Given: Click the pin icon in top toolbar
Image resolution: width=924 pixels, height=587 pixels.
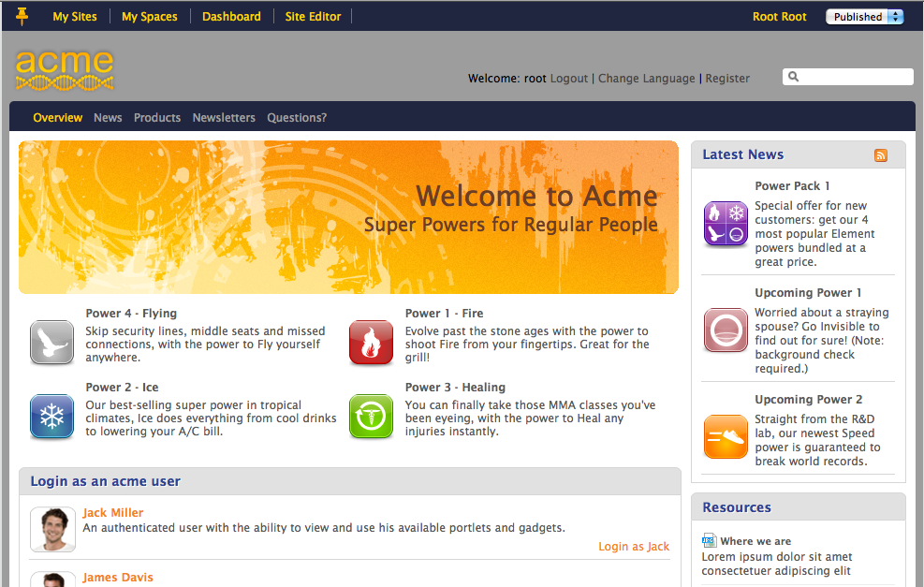Looking at the screenshot, I should [x=22, y=16].
